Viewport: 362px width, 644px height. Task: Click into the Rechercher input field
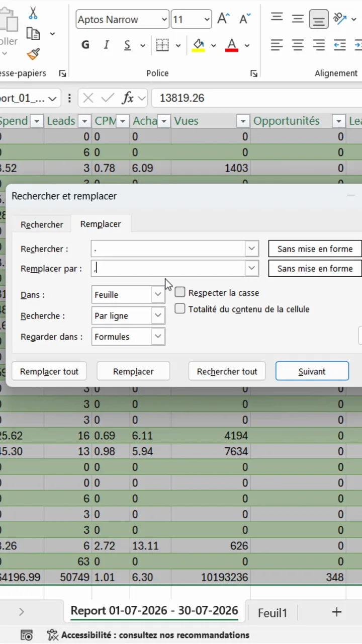pyautogui.click(x=168, y=248)
